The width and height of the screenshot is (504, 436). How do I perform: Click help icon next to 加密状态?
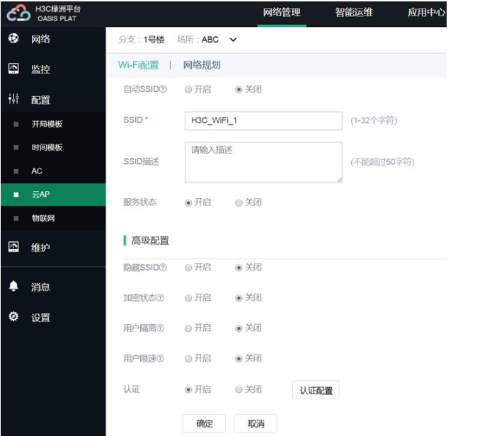tap(161, 298)
